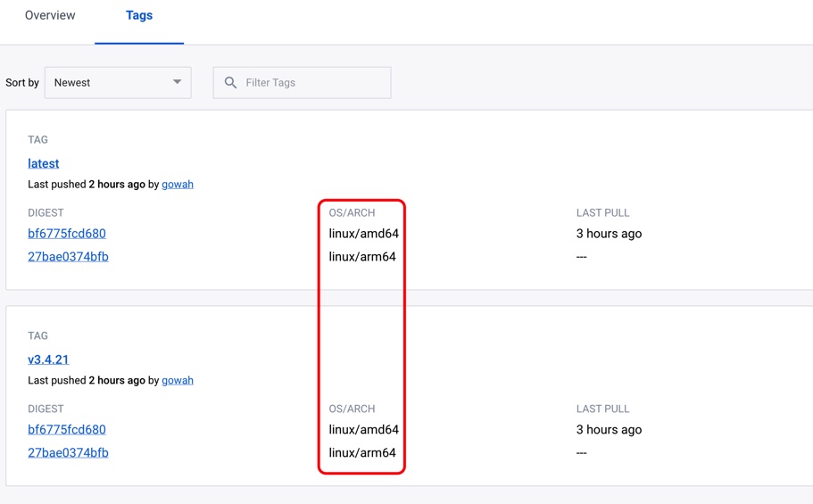Select the Newest sort combo box
This screenshot has height=504, width=813.
point(118,82)
